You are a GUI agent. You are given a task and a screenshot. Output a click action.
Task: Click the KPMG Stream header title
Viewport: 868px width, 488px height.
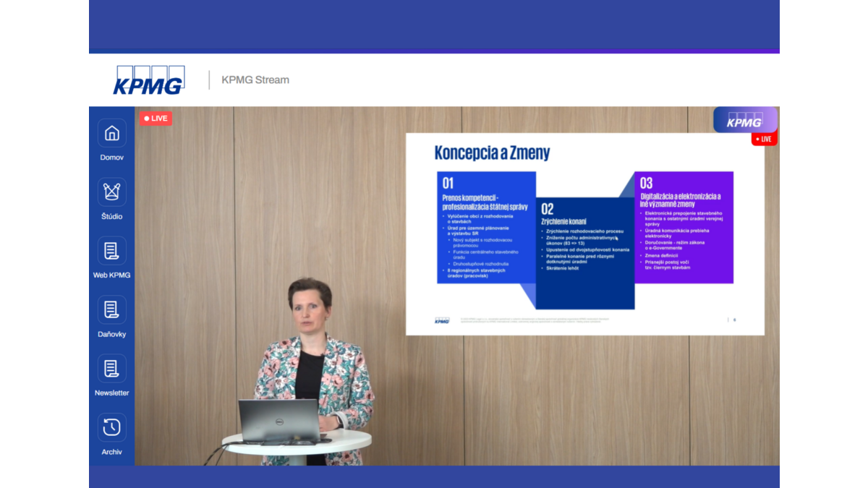pyautogui.click(x=255, y=80)
